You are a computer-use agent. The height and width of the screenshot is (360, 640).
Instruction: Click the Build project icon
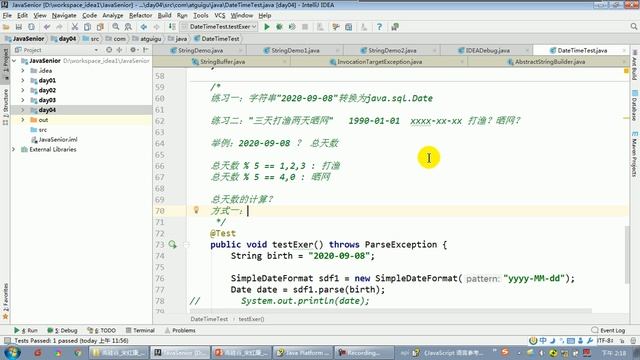[172, 27]
